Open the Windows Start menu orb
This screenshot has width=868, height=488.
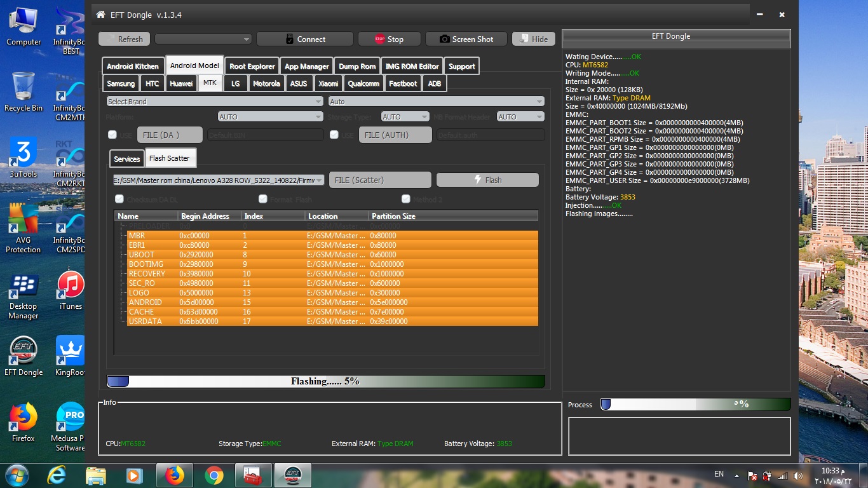(x=16, y=475)
